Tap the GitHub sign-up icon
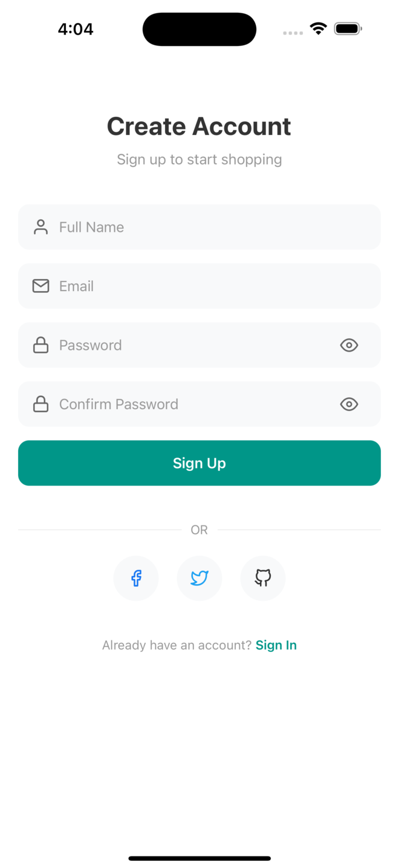 [262, 578]
